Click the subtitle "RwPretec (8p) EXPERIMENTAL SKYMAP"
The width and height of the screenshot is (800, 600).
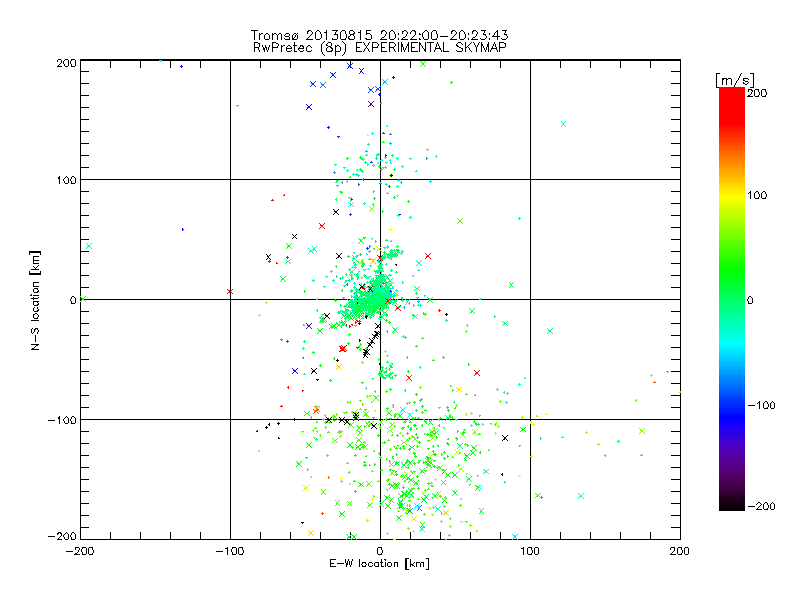click(380, 48)
